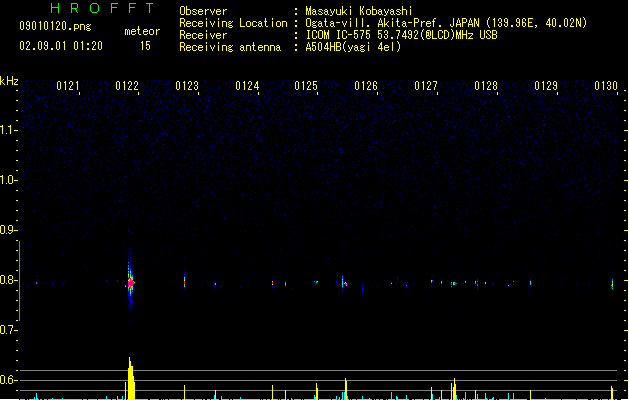The height and width of the screenshot is (400, 629).
Task: Click the HROFFT title text
Action: coord(102,8)
